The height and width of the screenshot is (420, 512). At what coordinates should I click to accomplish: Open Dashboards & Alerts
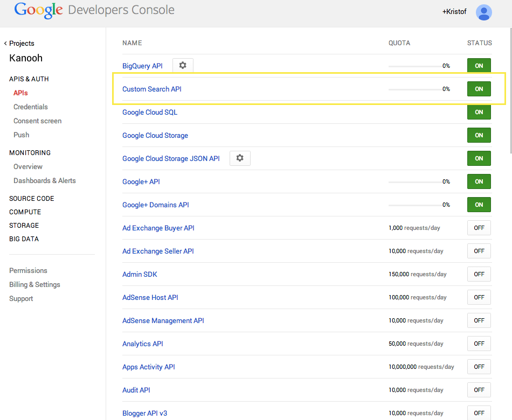44,181
